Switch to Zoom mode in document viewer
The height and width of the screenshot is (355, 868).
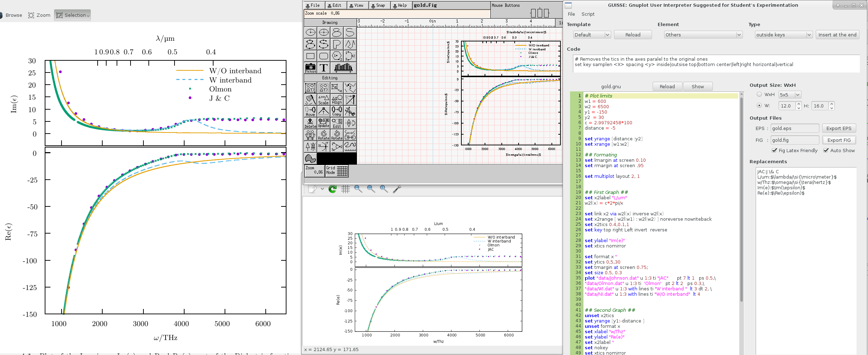(39, 15)
